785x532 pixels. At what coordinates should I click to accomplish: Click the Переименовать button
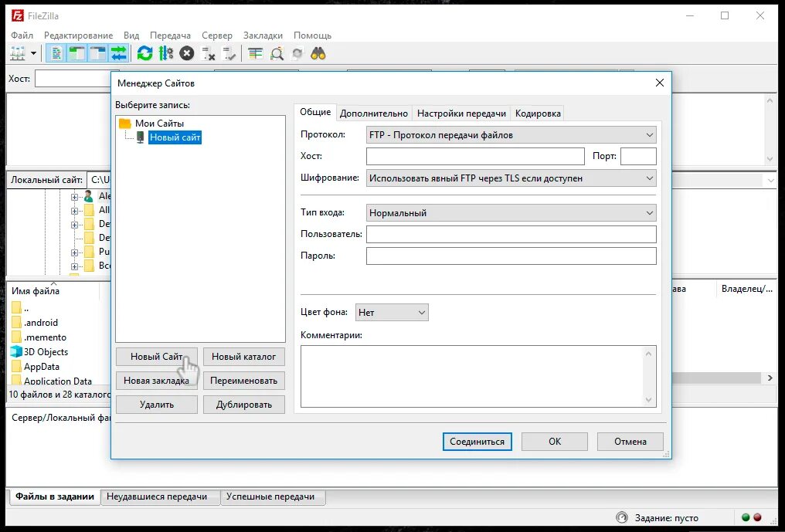244,381
